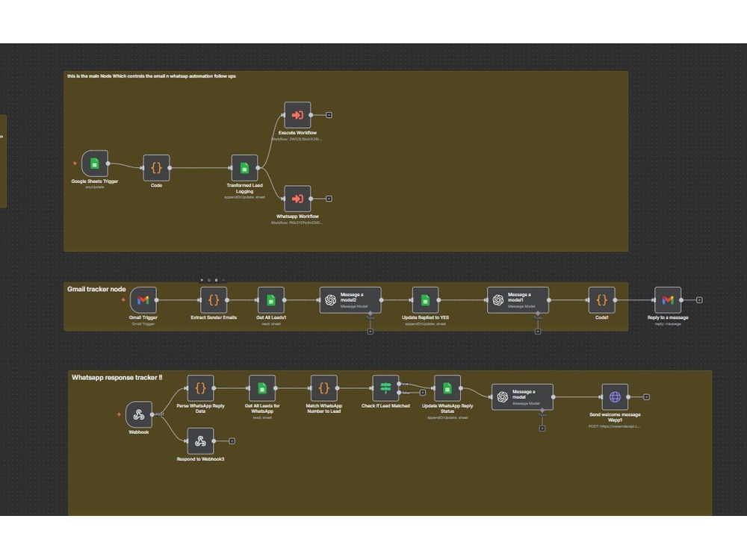Click the main node sticky note description
This screenshot has height=560, width=747.
(152, 76)
